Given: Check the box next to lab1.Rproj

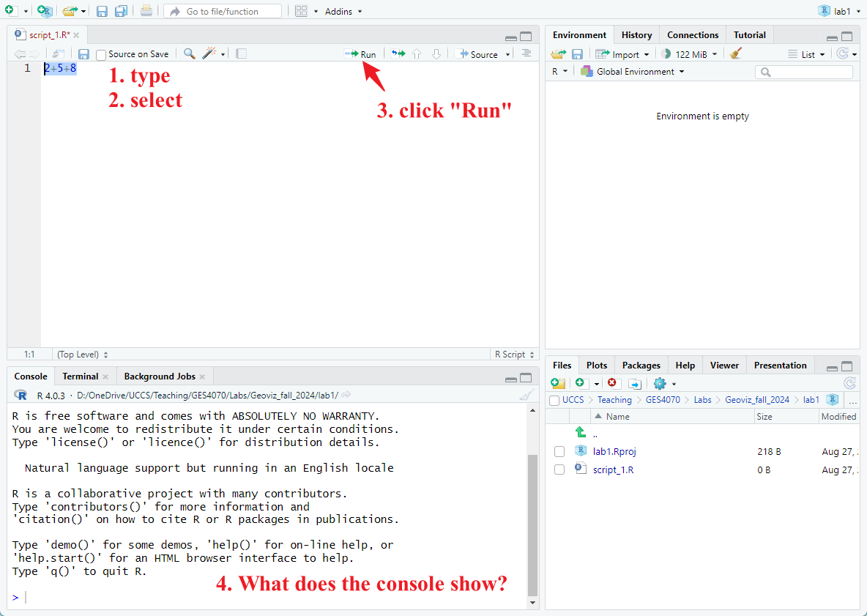Looking at the screenshot, I should tap(559, 451).
